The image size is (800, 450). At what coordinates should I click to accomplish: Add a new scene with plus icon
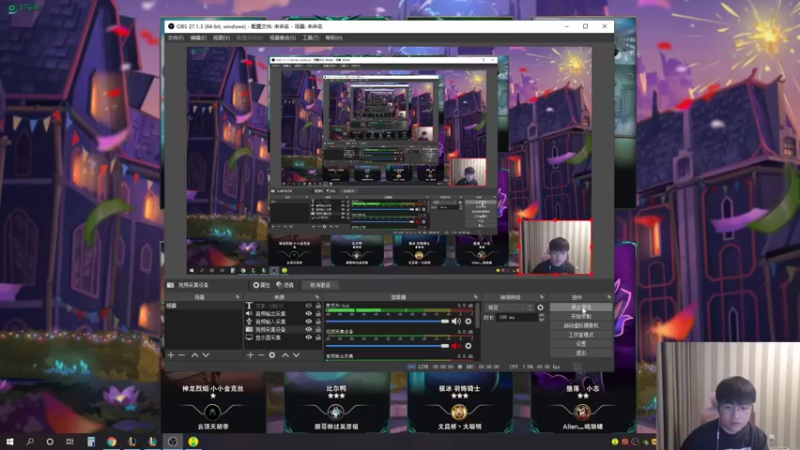(x=171, y=355)
